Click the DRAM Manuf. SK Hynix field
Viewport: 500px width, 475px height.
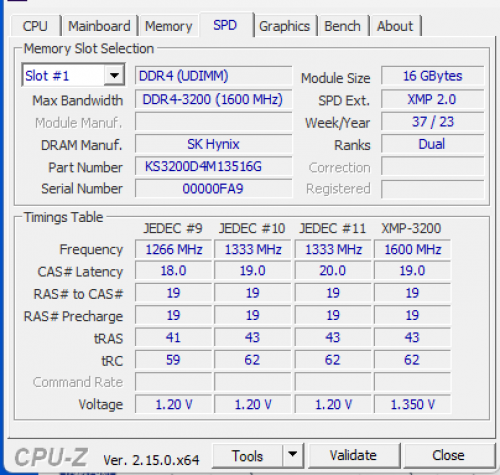(213, 144)
